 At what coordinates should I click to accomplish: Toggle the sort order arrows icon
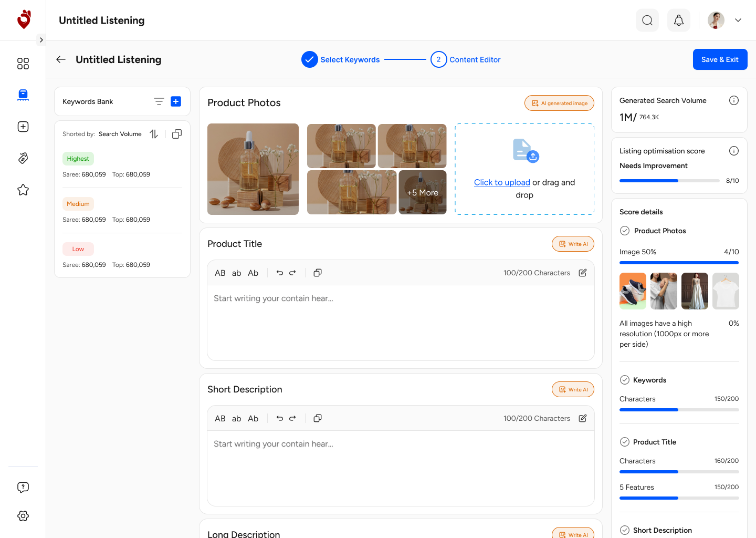[154, 134]
